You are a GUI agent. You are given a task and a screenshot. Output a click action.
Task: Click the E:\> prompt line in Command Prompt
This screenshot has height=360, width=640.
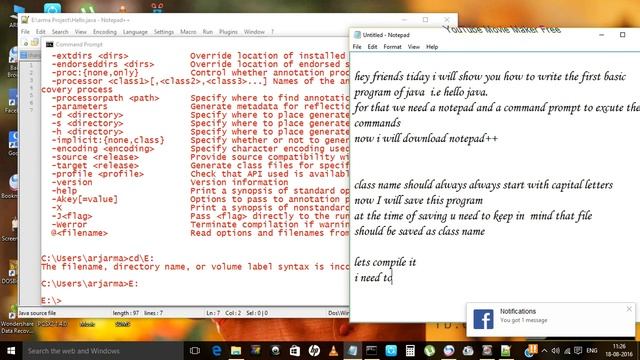[x=51, y=301]
